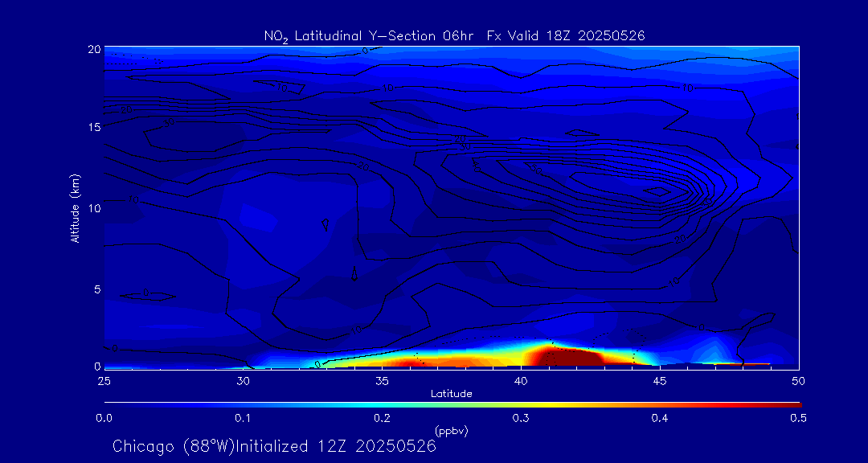Click latitude axis tick label "45"
Image resolution: width=868 pixels, height=463 pixels.
coord(660,380)
